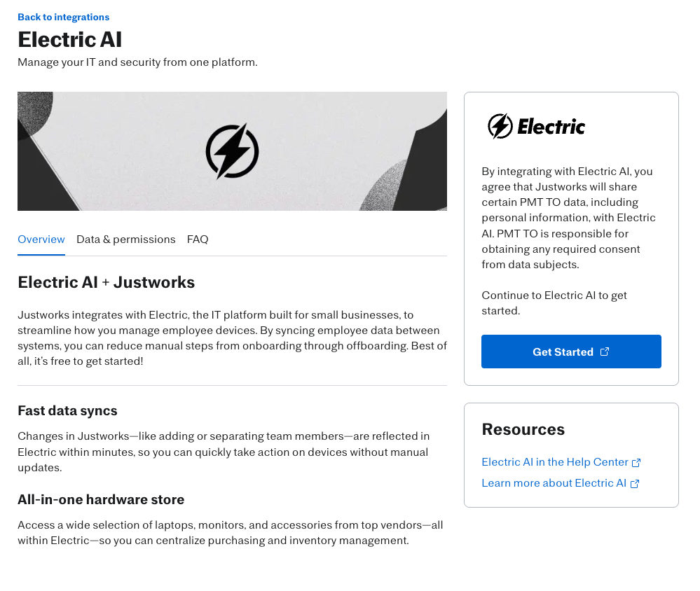Click the Electric AI + Justworks heading
Image resolution: width=700 pixels, height=591 pixels.
click(107, 282)
